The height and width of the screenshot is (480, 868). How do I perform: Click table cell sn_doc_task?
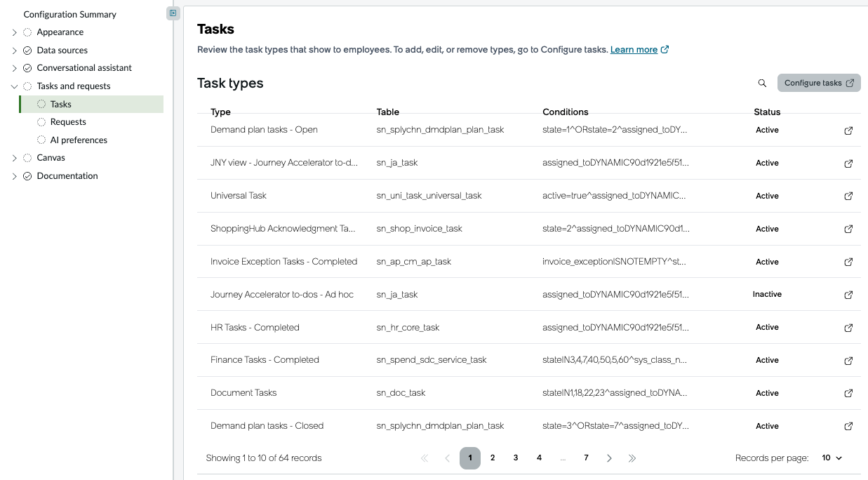point(401,393)
